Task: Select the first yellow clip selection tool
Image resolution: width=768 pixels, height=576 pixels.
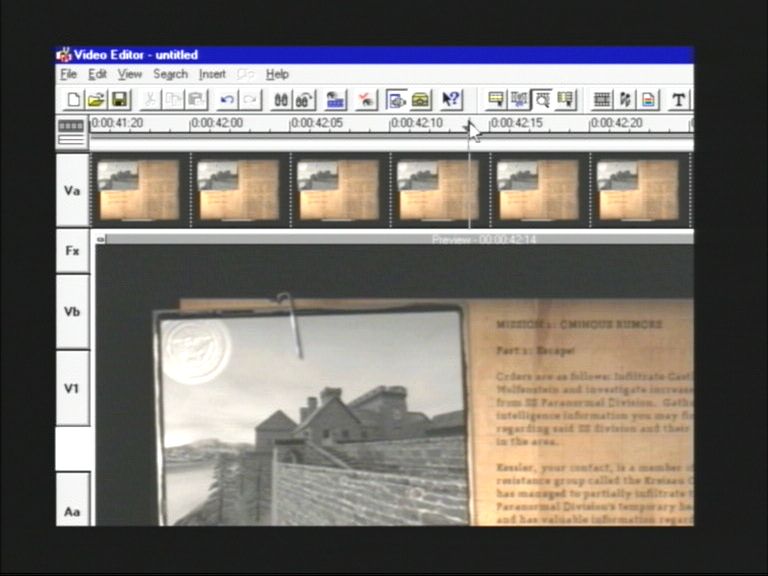Action: pyautogui.click(x=496, y=100)
